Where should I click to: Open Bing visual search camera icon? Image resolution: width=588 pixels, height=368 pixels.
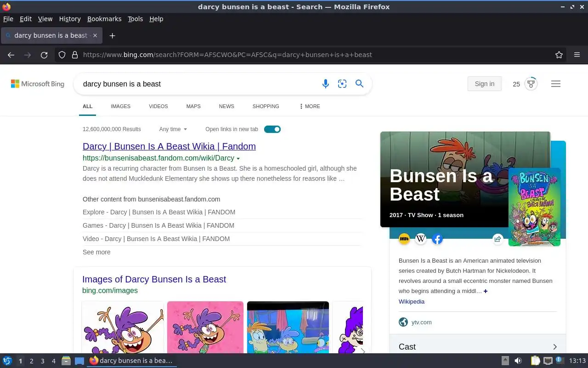[342, 84]
